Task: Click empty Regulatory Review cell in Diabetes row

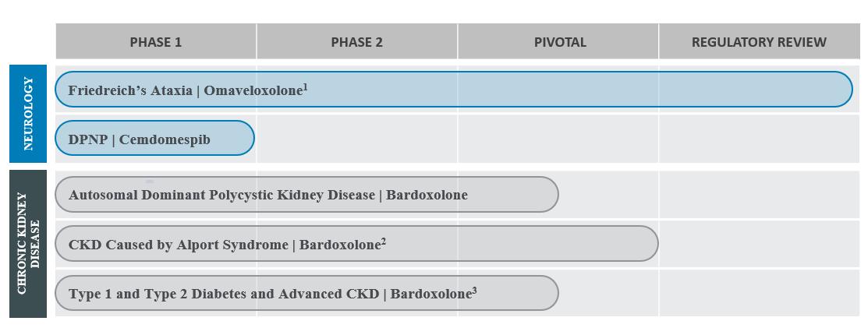Action: click(758, 294)
